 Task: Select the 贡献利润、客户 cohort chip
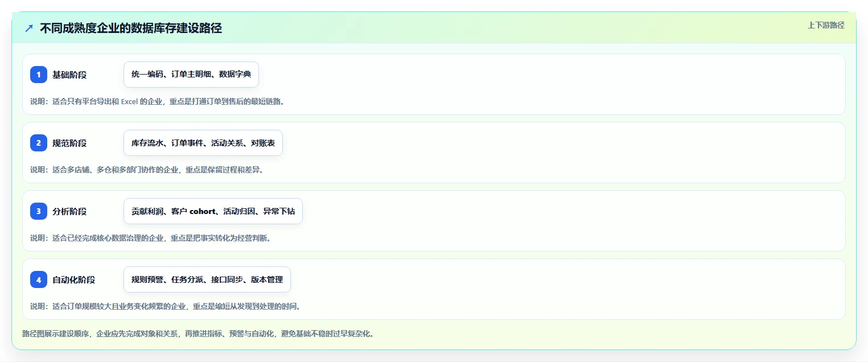[213, 211]
